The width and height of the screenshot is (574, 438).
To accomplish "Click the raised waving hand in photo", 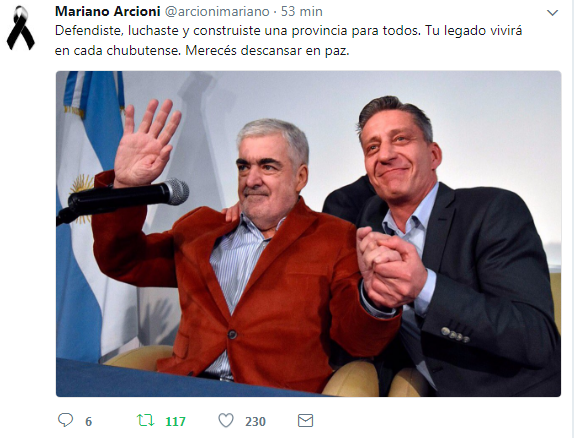I will (x=146, y=144).
